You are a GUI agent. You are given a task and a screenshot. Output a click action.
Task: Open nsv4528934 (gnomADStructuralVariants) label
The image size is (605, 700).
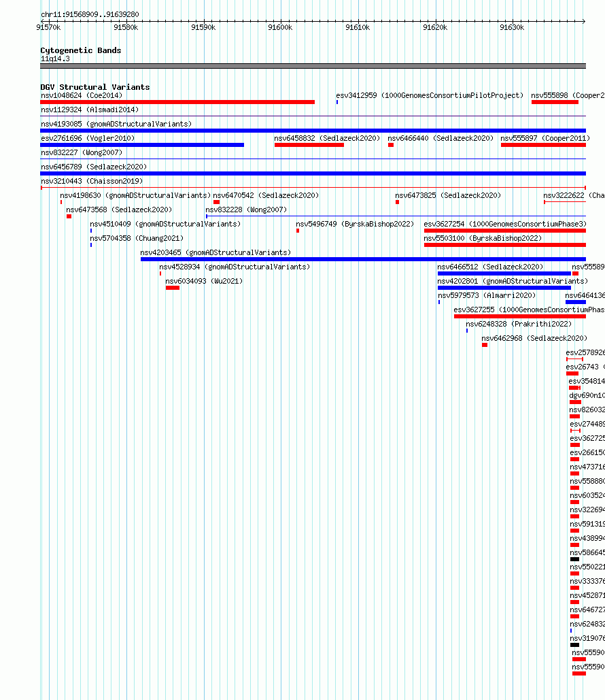click(235, 267)
